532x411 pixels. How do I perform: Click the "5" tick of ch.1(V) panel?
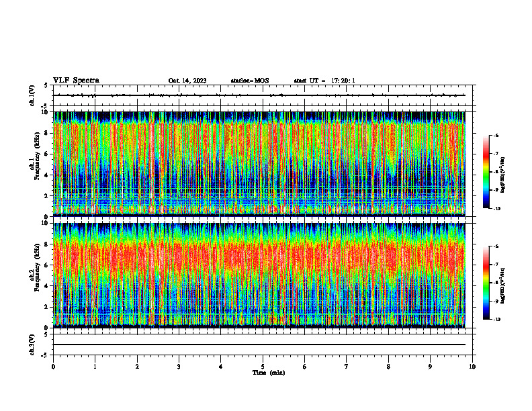(47, 85)
